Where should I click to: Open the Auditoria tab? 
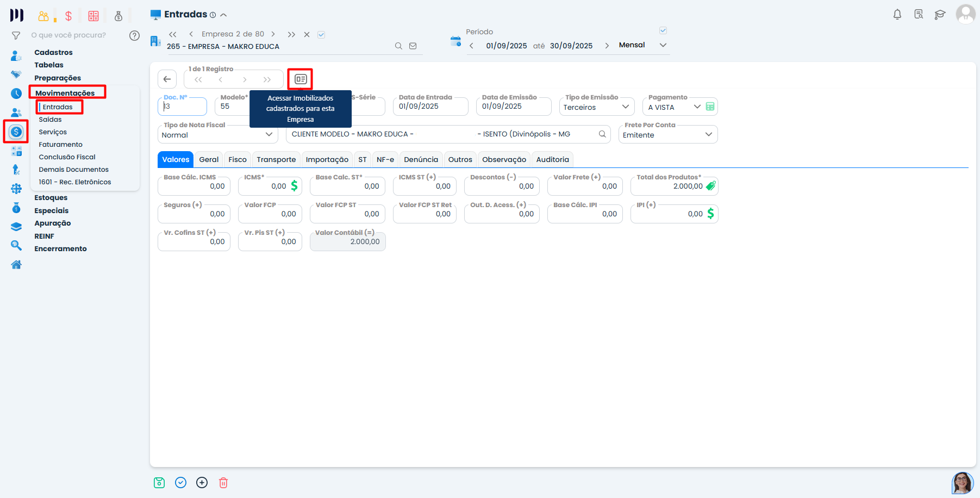point(552,160)
